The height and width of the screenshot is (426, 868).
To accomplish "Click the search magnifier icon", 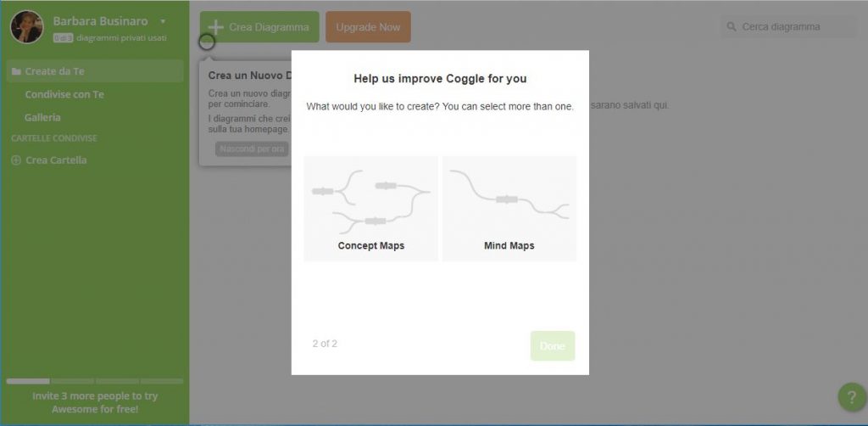I will point(732,26).
